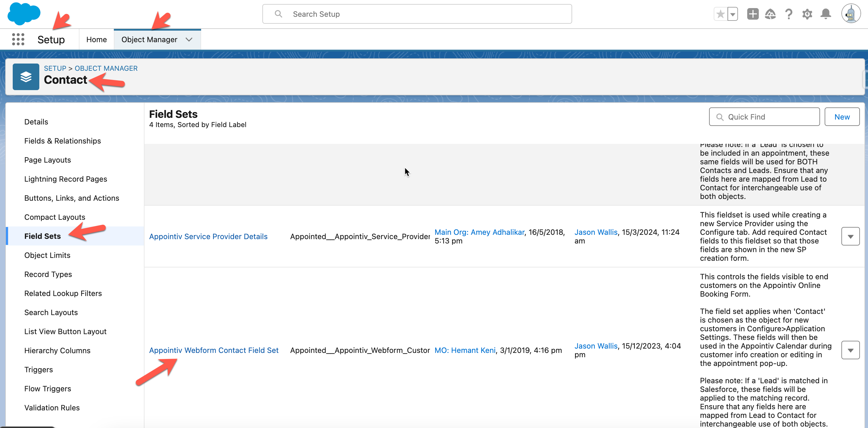868x428 pixels.
Task: Open the global actions plus icon
Action: pyautogui.click(x=752, y=14)
